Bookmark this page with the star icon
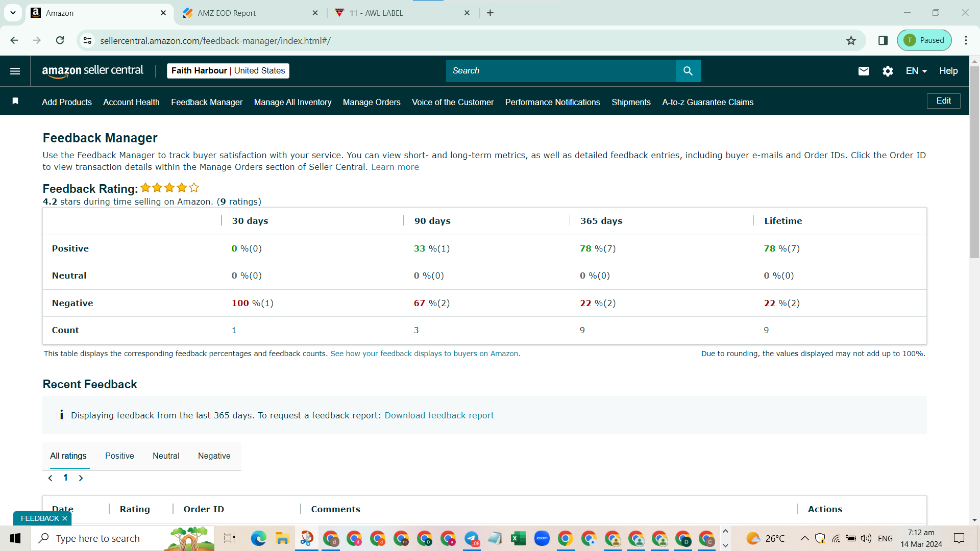This screenshot has height=551, width=980. click(851, 40)
